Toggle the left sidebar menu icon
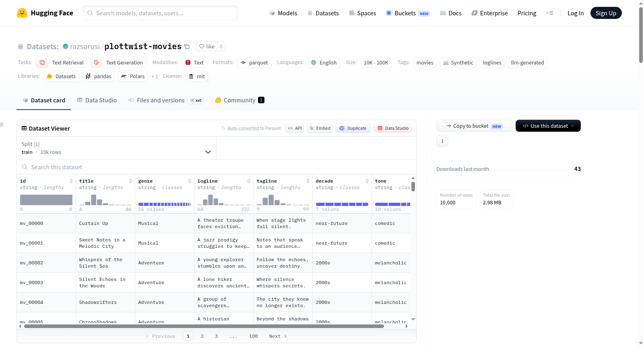644x347 pixels. 2,125
